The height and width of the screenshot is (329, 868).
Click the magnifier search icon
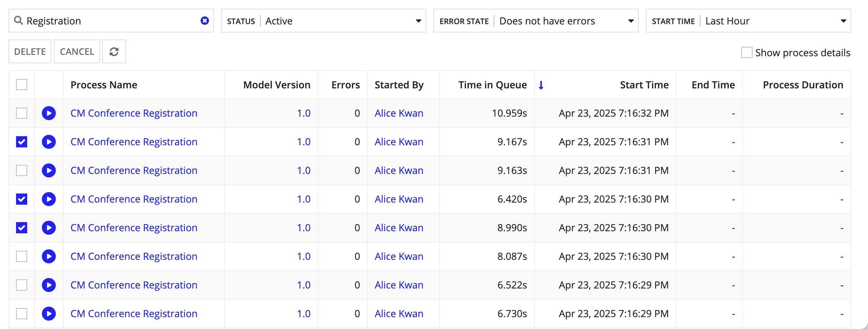coord(18,21)
